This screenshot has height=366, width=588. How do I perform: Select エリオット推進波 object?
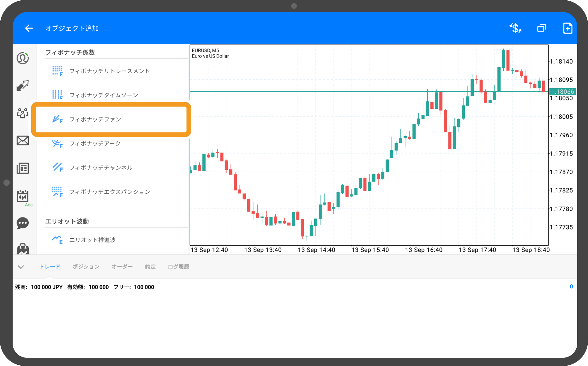(x=92, y=240)
